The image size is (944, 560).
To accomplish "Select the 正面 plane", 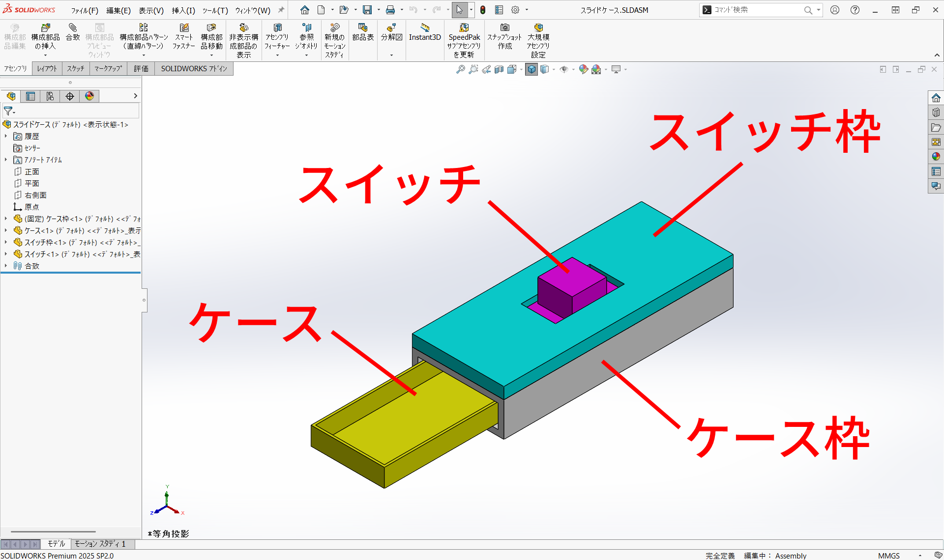I will coord(27,171).
